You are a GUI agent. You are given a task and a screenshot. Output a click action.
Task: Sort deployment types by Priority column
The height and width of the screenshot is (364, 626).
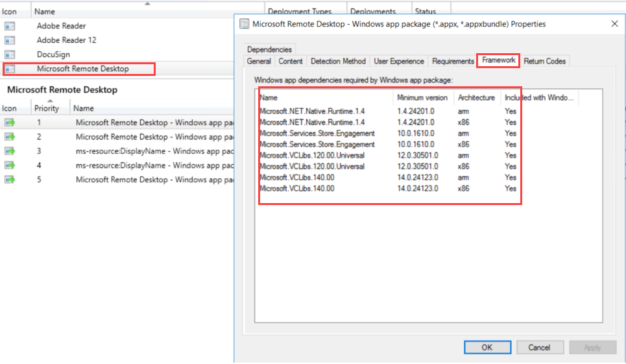click(47, 108)
